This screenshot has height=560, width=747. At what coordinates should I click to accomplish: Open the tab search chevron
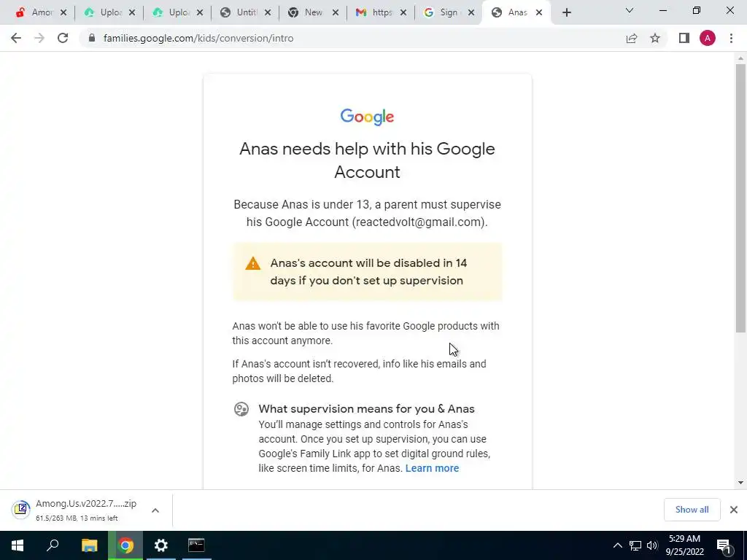[x=630, y=10]
